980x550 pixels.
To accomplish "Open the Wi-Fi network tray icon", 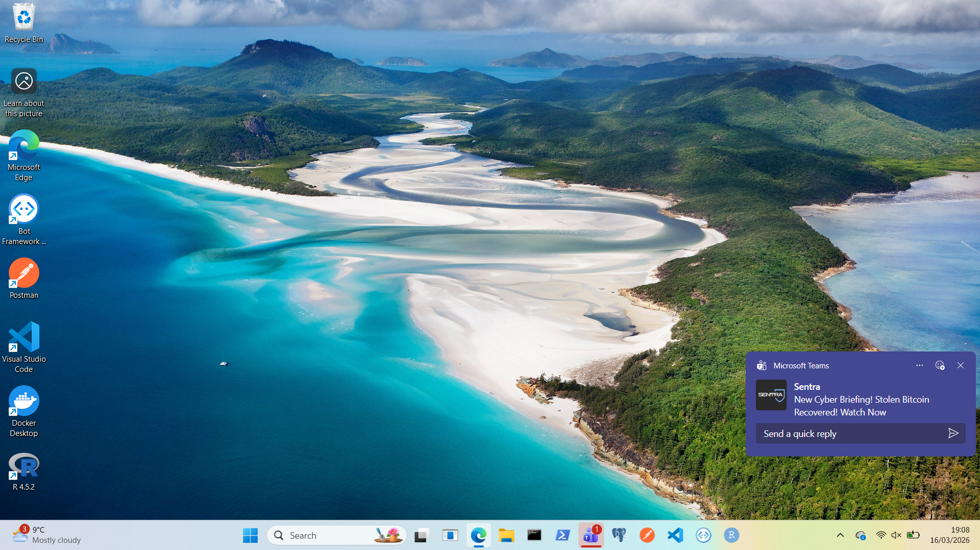I will (x=881, y=535).
